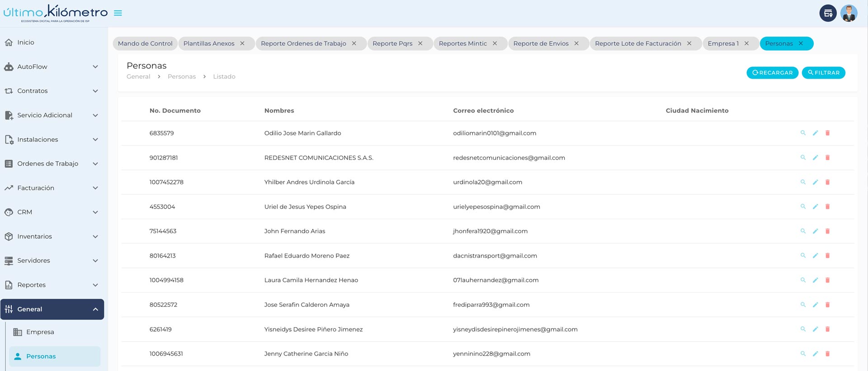View details of Jenny Catherine Garcia Niño
Viewport: 868px width, 371px height.
click(x=803, y=354)
